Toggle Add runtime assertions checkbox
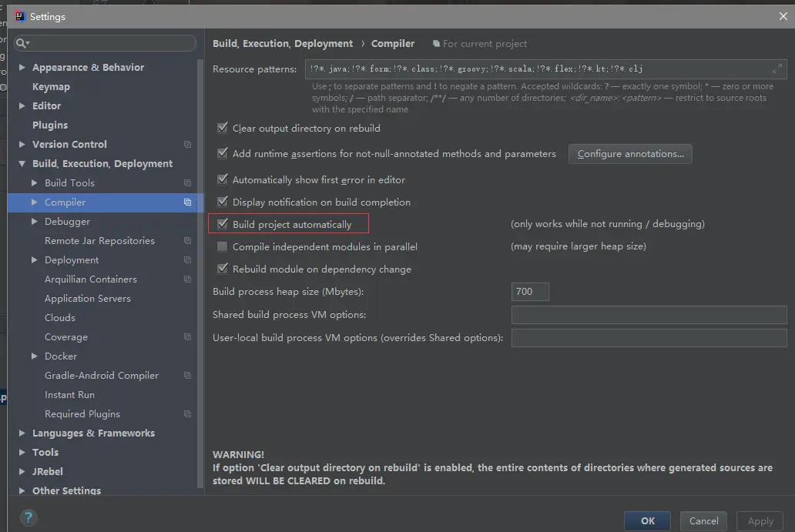 pyautogui.click(x=222, y=153)
